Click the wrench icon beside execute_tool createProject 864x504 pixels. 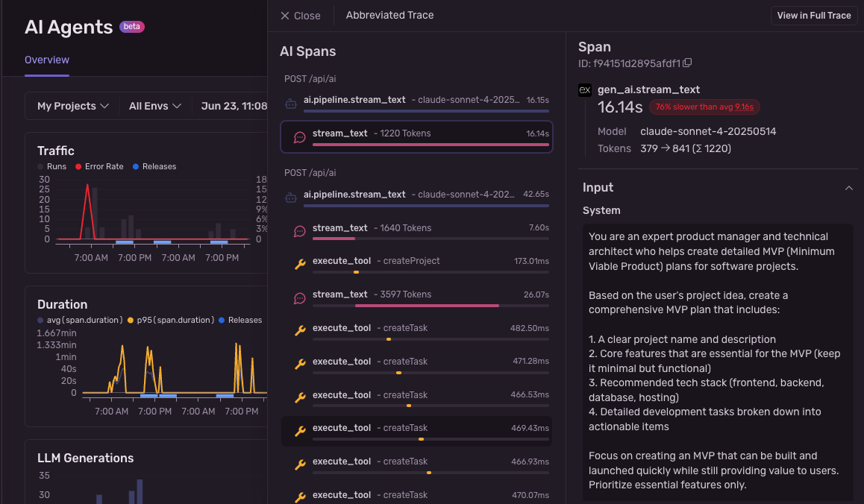(x=300, y=261)
